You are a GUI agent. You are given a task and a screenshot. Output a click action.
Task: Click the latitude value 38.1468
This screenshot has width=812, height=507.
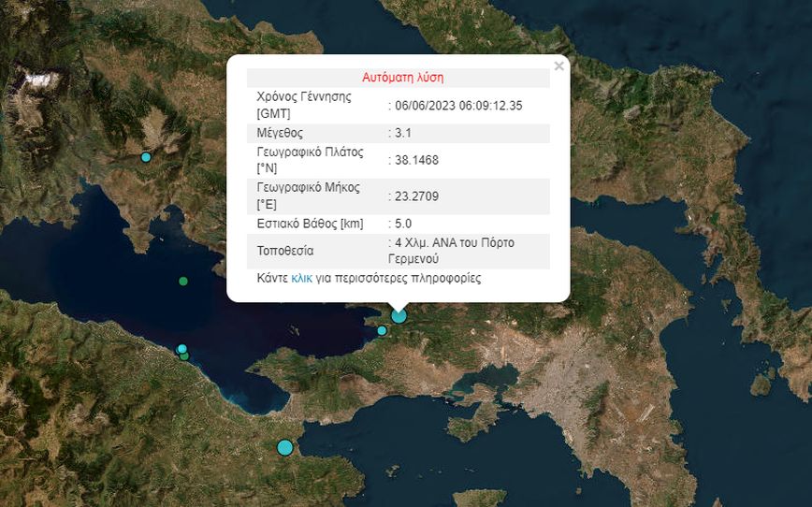click(416, 160)
